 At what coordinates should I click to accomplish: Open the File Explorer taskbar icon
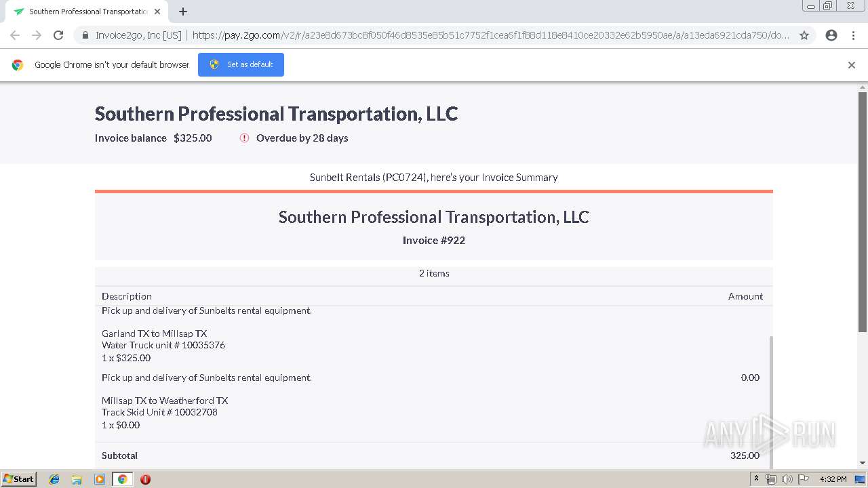(77, 479)
